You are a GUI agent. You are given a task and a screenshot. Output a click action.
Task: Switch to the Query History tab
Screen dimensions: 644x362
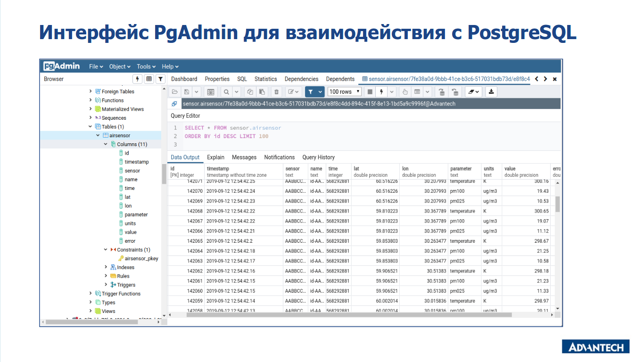coord(319,157)
